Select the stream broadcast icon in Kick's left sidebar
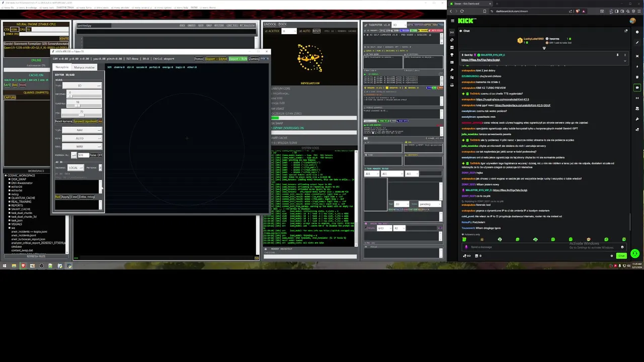This screenshot has width=644, height=362. pyautogui.click(x=452, y=32)
